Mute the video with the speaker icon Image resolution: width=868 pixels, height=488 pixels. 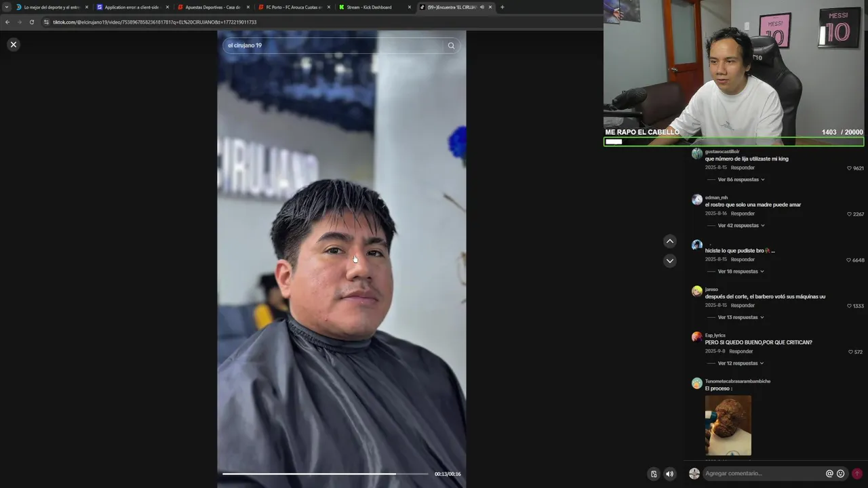(x=670, y=474)
